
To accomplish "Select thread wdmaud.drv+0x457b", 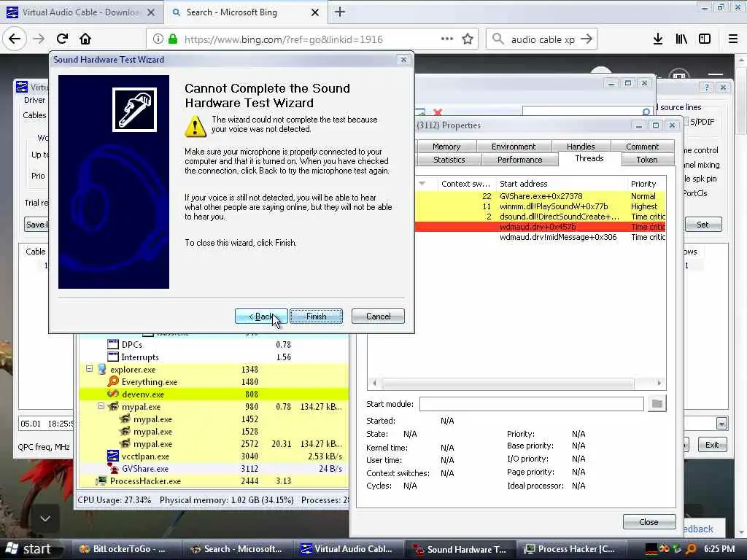I will coord(541,227).
